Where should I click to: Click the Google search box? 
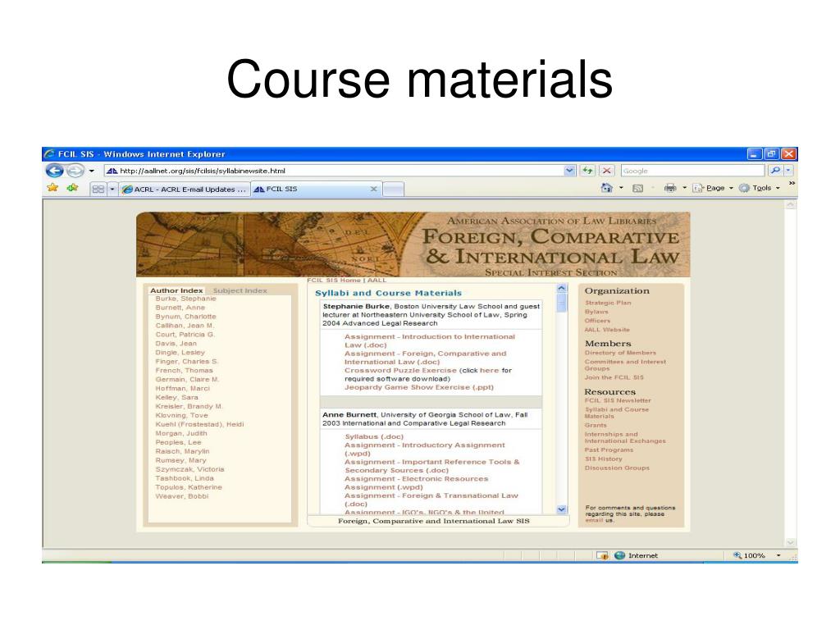click(692, 171)
